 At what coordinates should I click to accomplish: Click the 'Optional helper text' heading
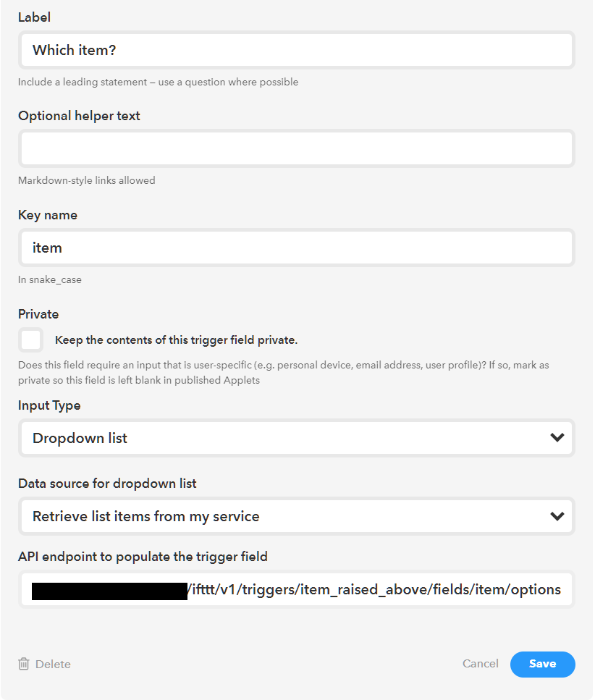[x=79, y=116]
